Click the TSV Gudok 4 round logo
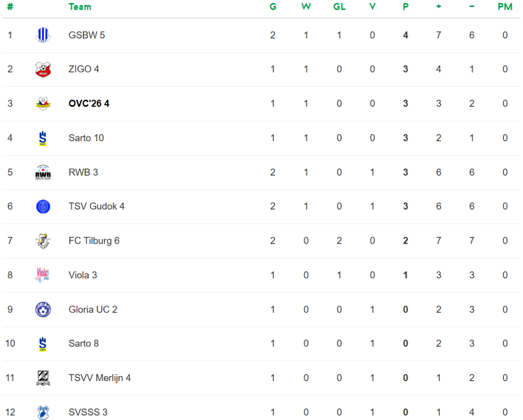Image resolution: width=523 pixels, height=420 pixels. [x=43, y=206]
